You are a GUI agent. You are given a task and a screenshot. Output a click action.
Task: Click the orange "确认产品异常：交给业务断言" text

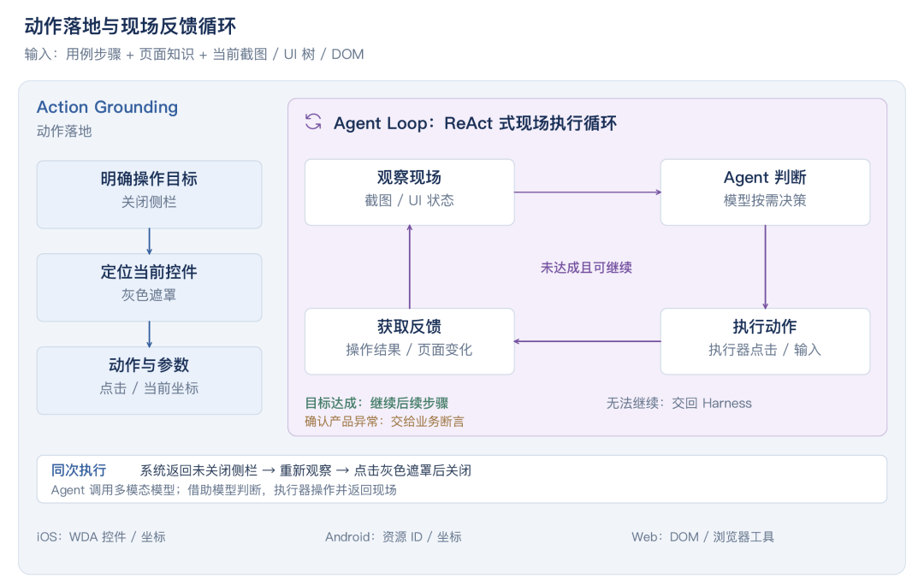tap(384, 421)
